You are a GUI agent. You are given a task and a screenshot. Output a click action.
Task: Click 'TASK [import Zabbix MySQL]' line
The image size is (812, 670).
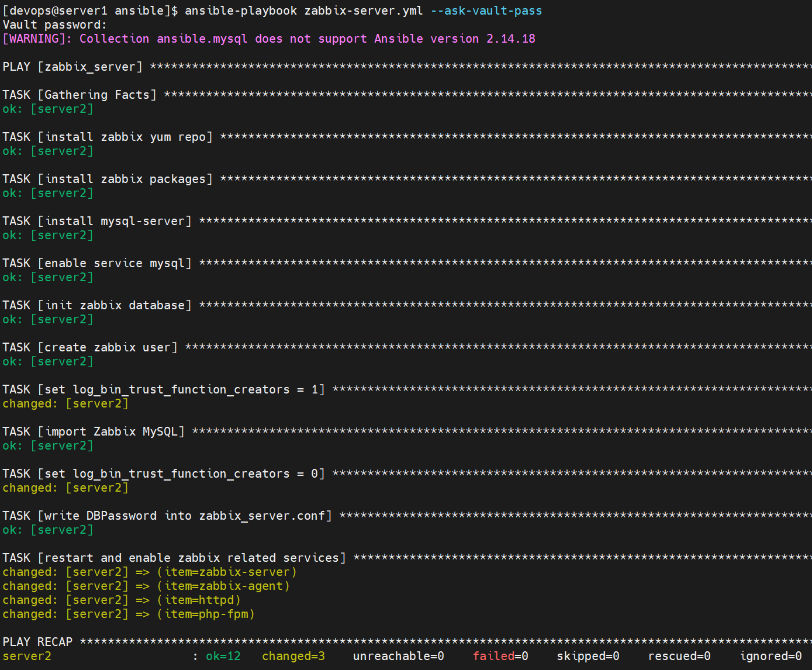pyautogui.click(x=94, y=431)
